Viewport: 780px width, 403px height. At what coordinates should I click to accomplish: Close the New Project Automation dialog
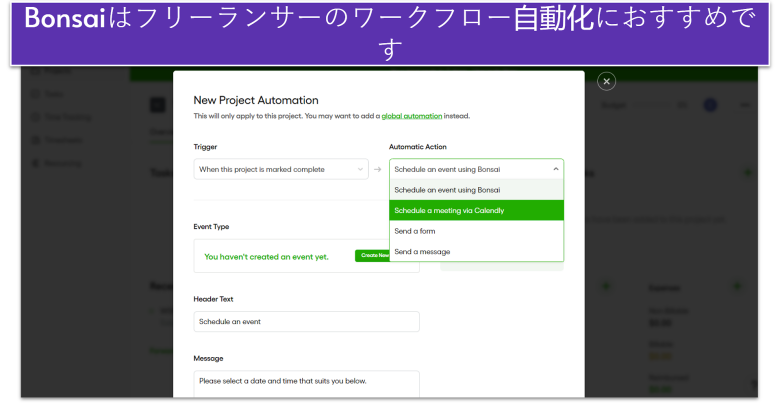tap(606, 81)
